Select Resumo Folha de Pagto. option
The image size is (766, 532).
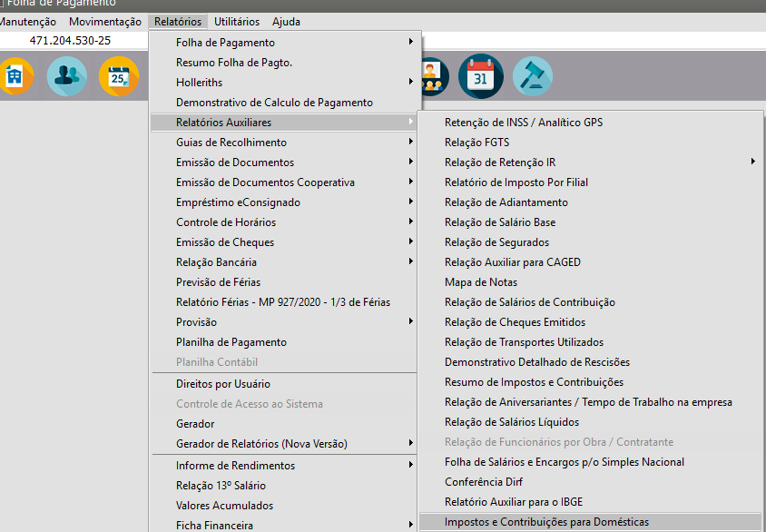pos(233,63)
